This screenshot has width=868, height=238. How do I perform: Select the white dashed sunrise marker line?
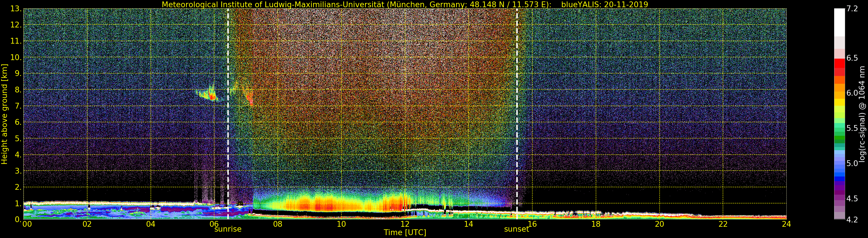[x=228, y=114]
